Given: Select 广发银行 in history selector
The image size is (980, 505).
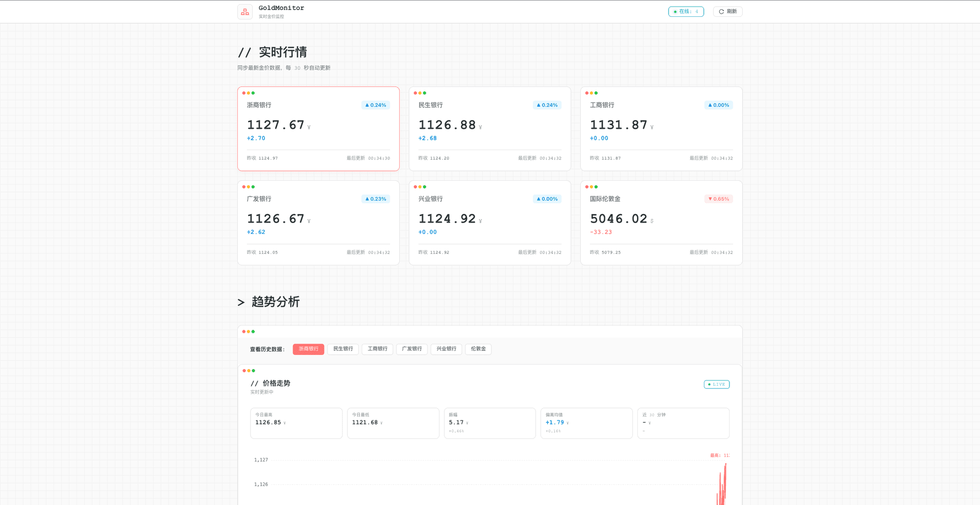Looking at the screenshot, I should [x=411, y=349].
